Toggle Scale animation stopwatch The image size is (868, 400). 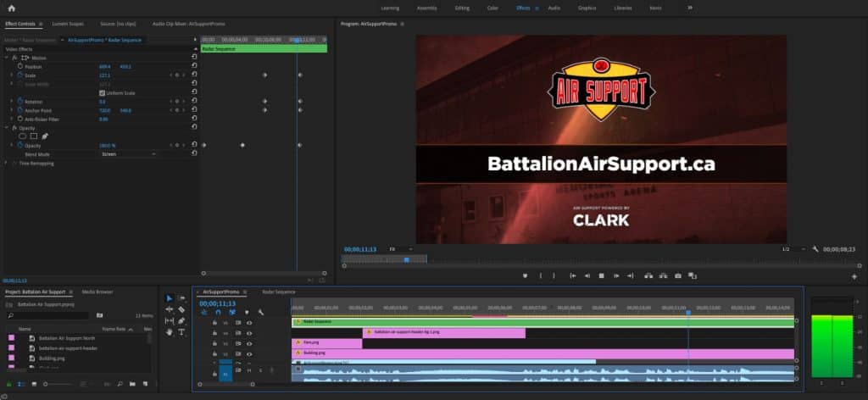point(20,75)
